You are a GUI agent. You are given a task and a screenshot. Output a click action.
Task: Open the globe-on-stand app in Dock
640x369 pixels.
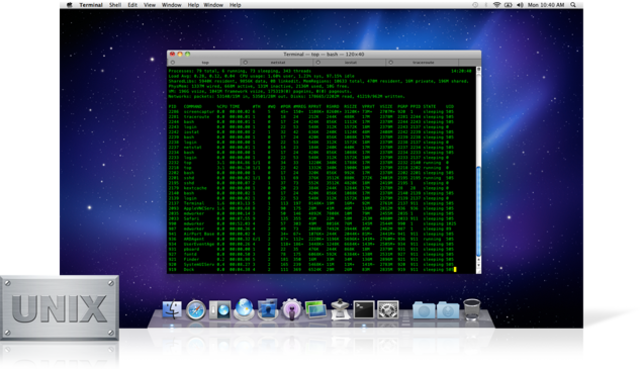pos(244,309)
